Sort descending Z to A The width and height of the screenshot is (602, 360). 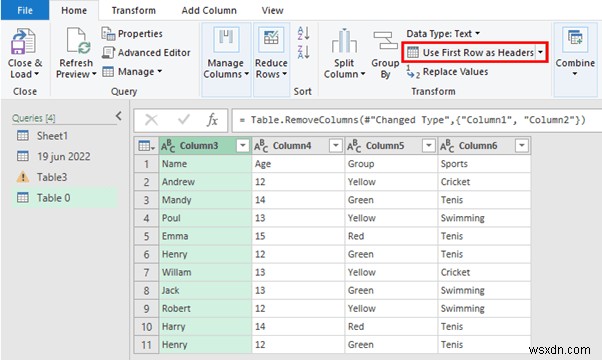(303, 52)
